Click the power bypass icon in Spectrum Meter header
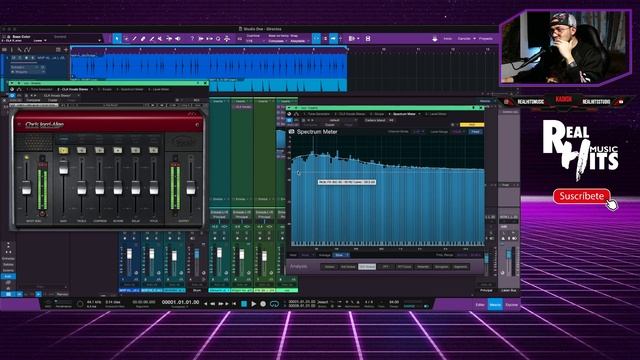This screenshot has height=360, width=640. 289,120
